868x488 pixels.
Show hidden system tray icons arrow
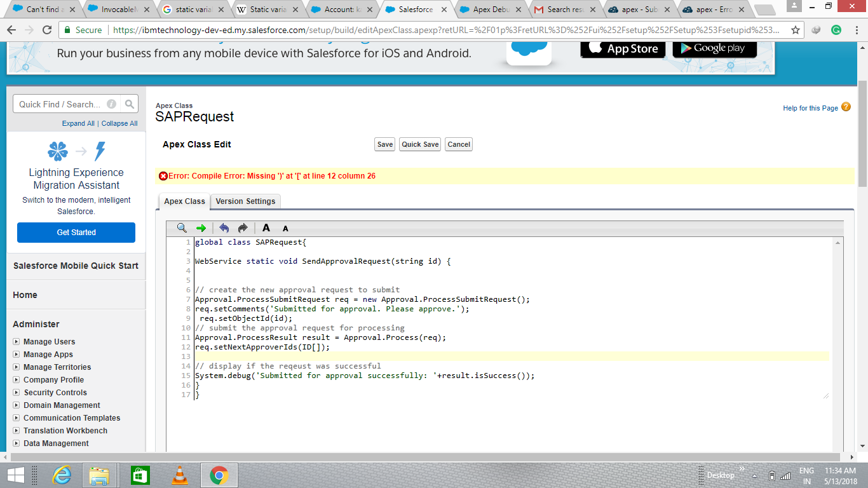[754, 475]
